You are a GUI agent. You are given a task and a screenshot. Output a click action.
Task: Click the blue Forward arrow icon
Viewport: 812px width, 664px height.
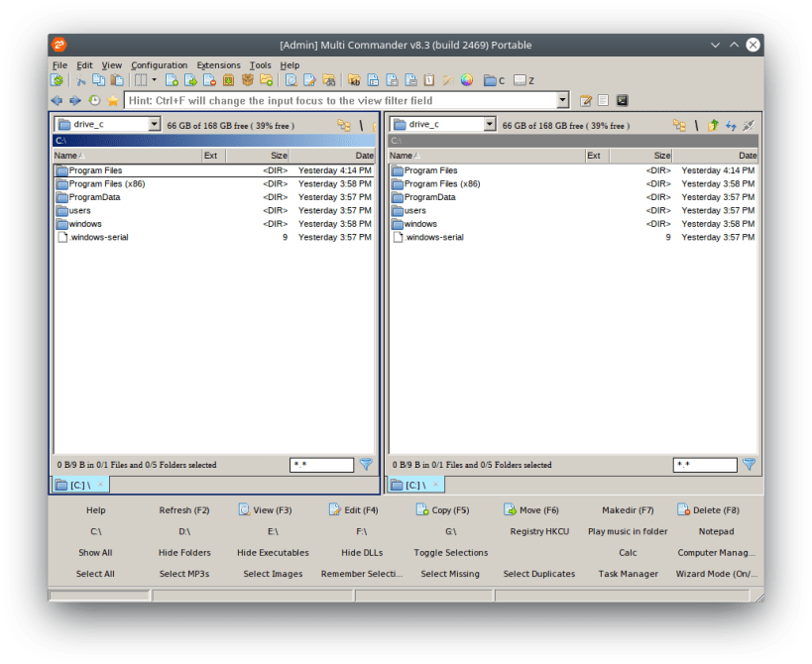click(75, 100)
